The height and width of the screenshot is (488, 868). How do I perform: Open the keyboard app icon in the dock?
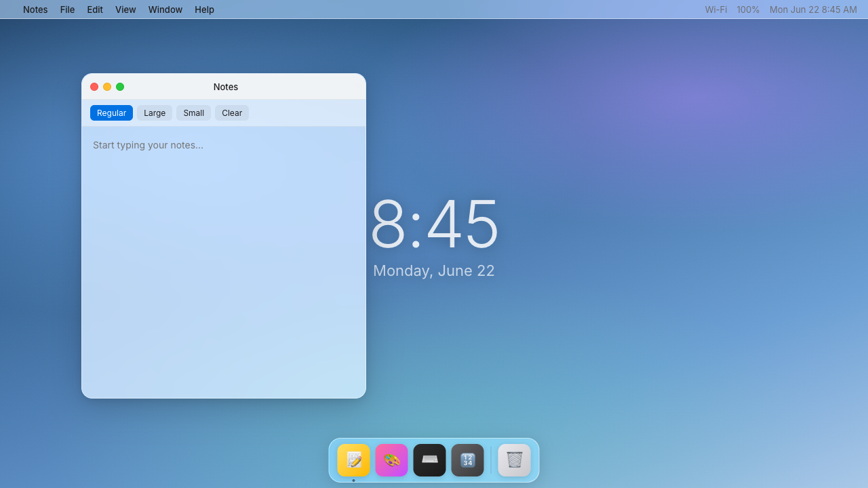(x=429, y=460)
